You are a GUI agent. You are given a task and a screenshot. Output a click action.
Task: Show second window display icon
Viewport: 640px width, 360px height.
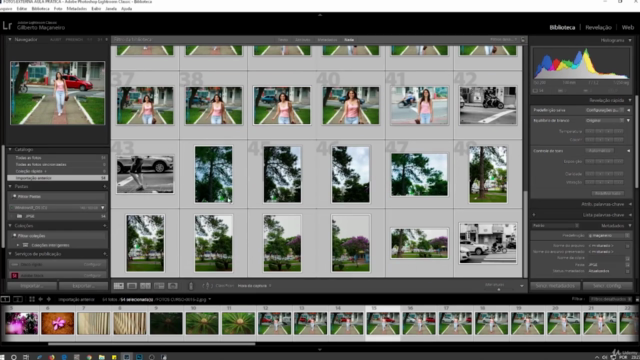(18, 299)
